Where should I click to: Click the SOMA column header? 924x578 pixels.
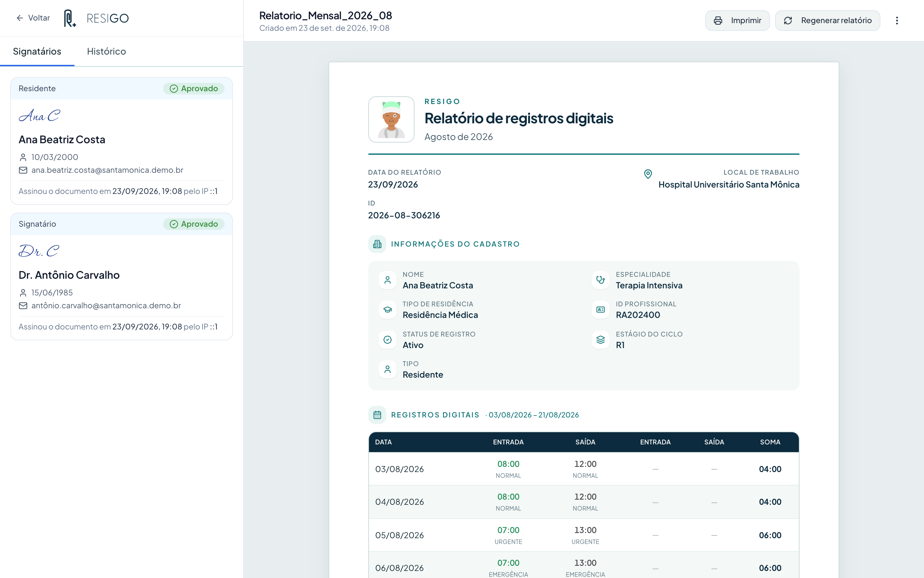click(770, 442)
